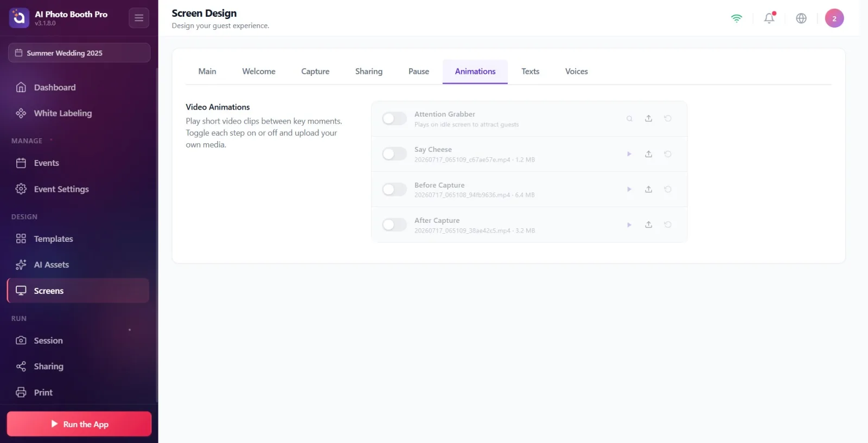
Task: Open AI Assets in the sidebar
Action: [78, 265]
